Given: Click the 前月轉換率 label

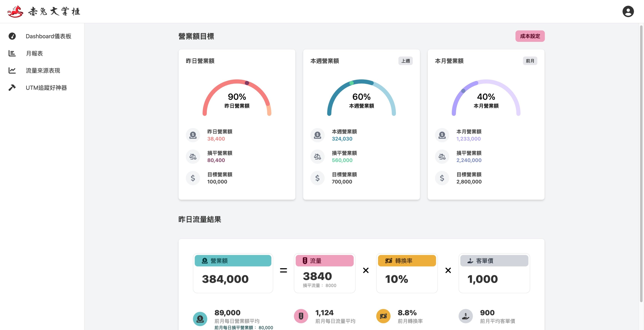Looking at the screenshot, I should [410, 321].
